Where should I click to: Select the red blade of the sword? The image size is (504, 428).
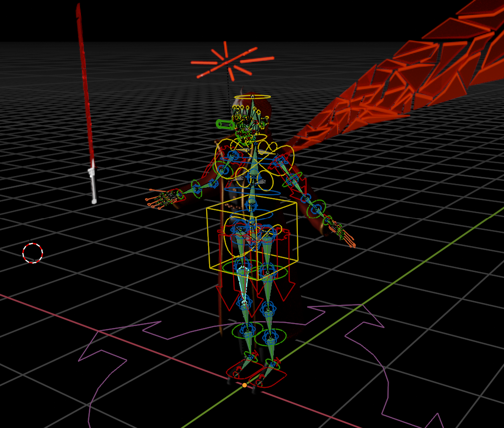85,83
